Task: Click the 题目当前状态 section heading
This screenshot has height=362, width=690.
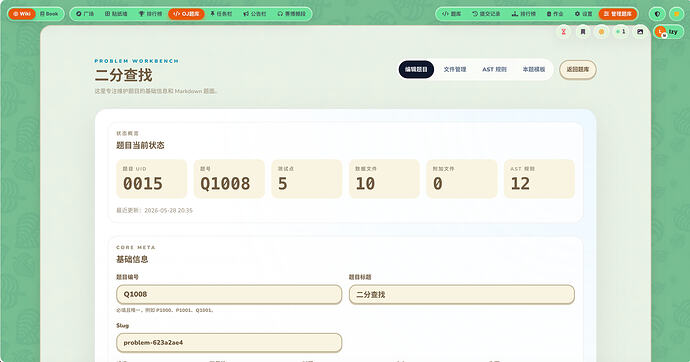Action: (140, 145)
